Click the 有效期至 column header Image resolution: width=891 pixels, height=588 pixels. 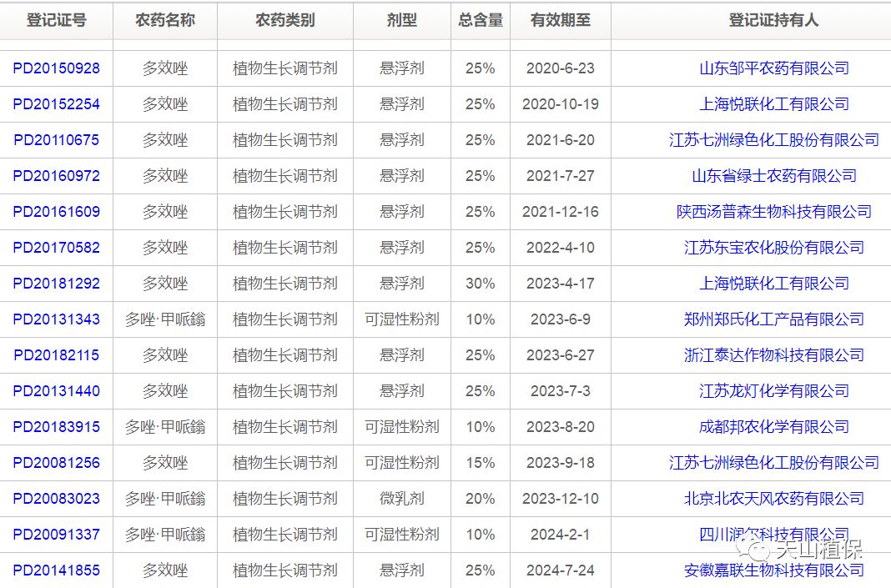[x=560, y=20]
